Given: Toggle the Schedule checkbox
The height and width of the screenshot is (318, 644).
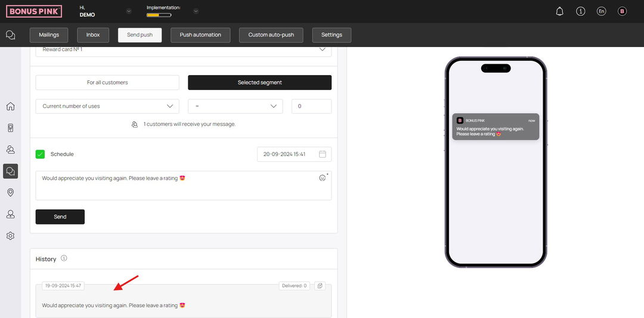Looking at the screenshot, I should click(41, 154).
